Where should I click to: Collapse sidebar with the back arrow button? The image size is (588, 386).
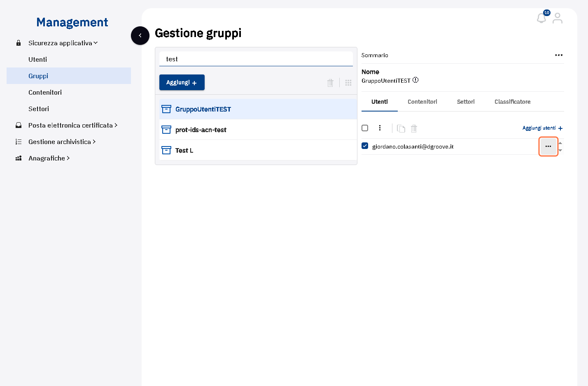(x=140, y=35)
